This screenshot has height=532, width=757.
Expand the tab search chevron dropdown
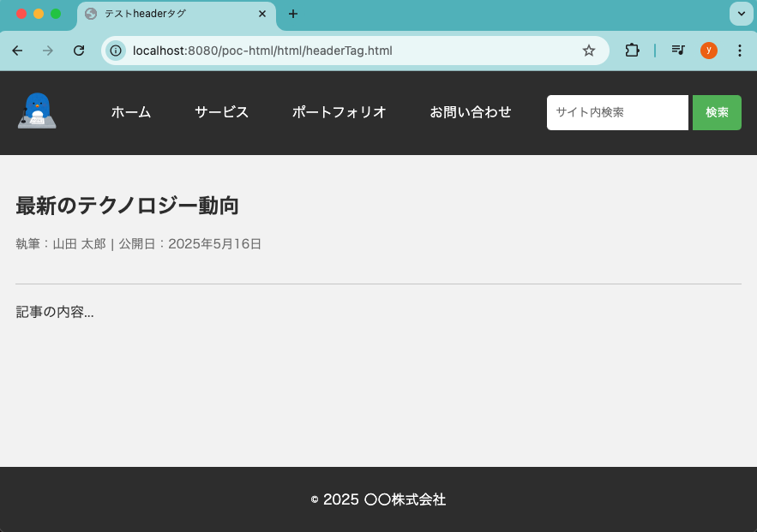pyautogui.click(x=741, y=14)
